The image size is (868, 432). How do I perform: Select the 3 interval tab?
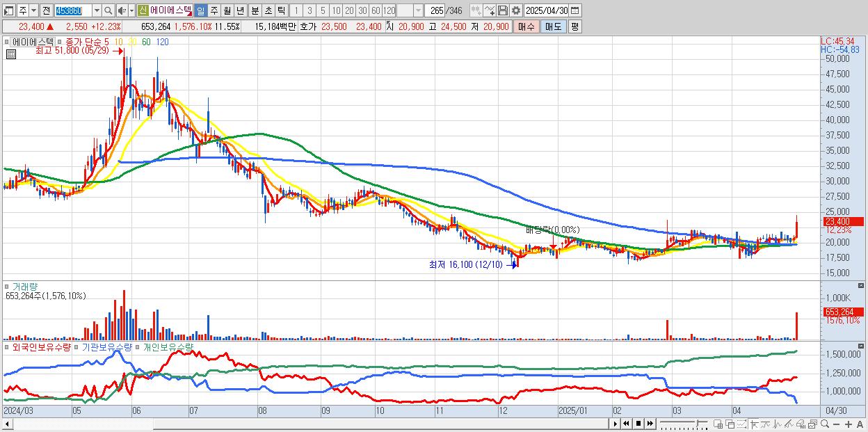coord(310,10)
